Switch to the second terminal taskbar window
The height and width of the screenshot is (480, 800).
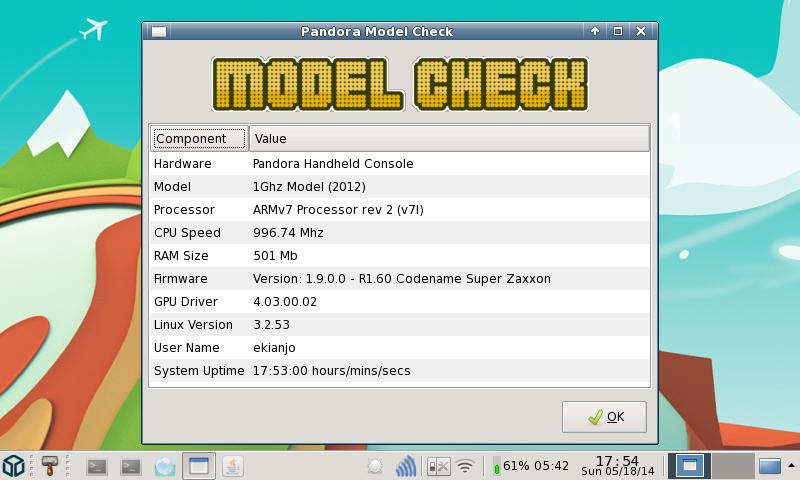(130, 465)
